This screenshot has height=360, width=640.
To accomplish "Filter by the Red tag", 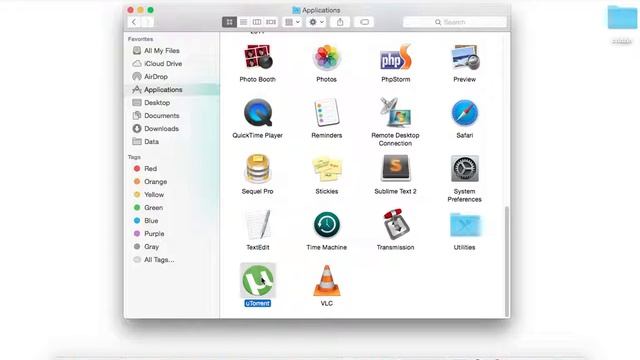I will 171,169.
